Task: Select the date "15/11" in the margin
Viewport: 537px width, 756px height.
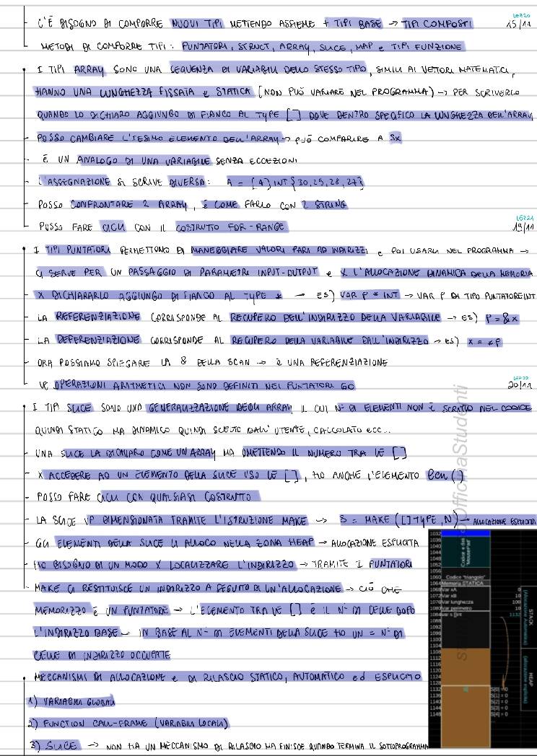Action: click(518, 24)
